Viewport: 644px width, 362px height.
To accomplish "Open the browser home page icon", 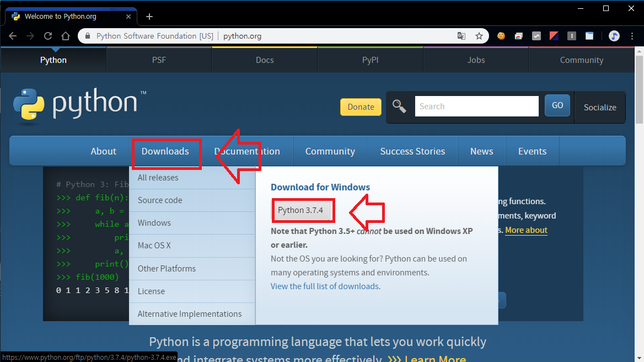I will [x=66, y=36].
